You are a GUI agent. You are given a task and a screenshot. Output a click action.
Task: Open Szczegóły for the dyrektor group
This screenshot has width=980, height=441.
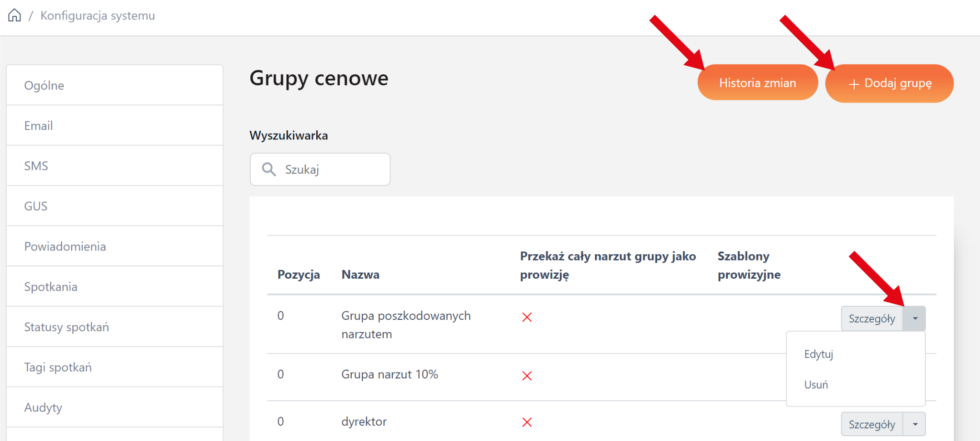[x=871, y=424]
